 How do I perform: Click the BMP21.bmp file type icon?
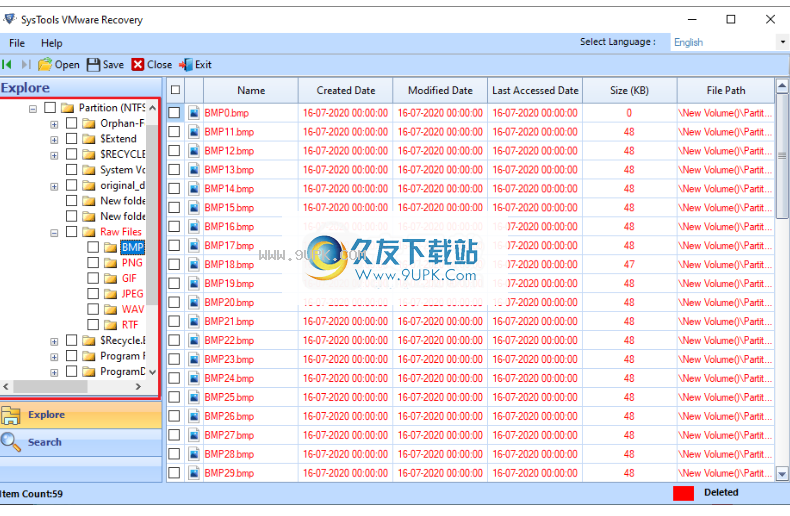pyautogui.click(x=194, y=321)
